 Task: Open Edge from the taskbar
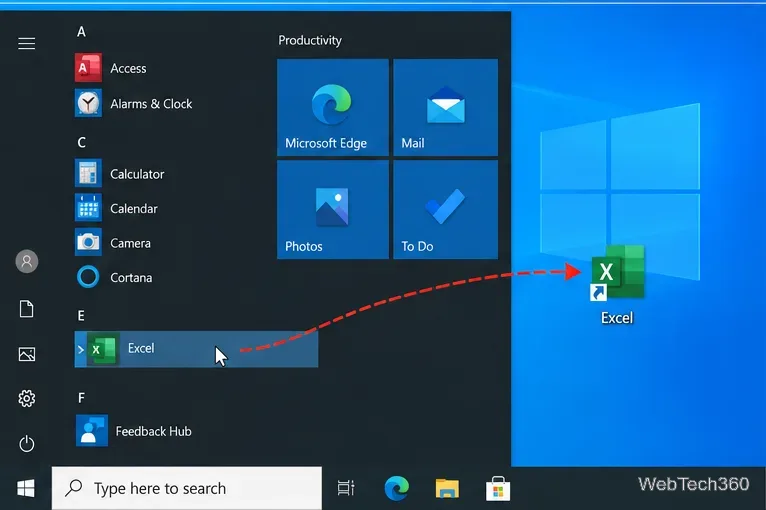pos(396,488)
